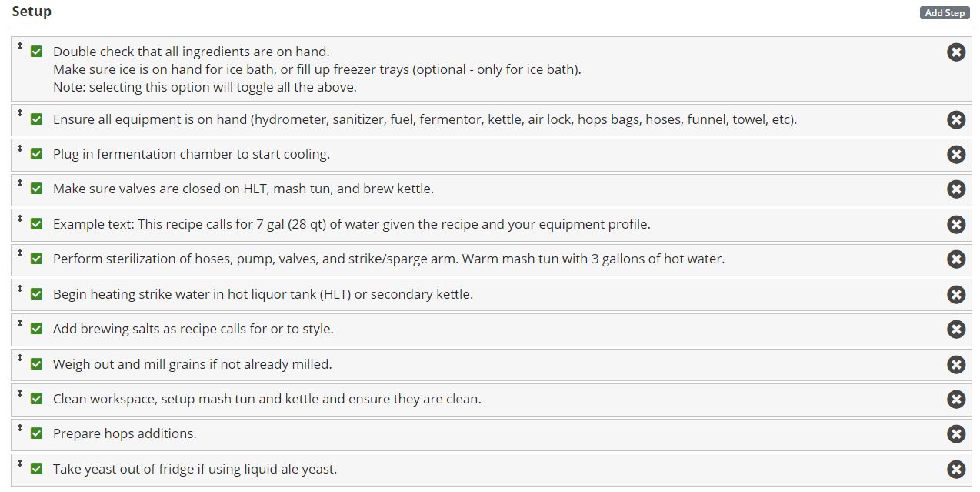Click the 'Weigh out and mill grains' step text
This screenshot has height=492, width=980.
(192, 364)
